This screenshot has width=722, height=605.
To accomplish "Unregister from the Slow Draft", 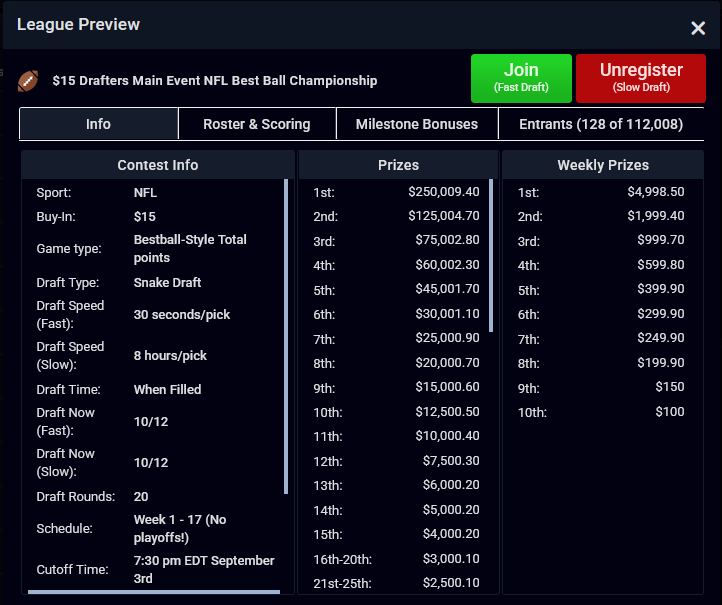I will click(x=640, y=78).
